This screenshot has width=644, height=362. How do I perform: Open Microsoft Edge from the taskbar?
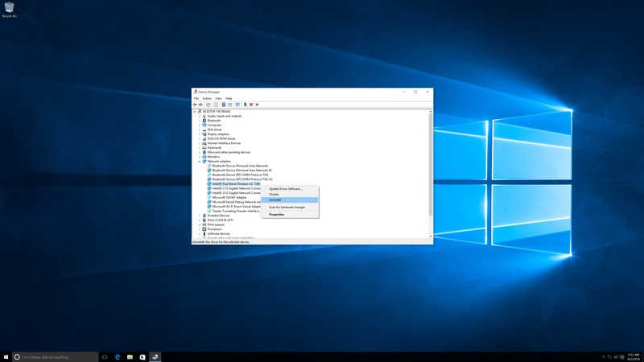pyautogui.click(x=117, y=356)
